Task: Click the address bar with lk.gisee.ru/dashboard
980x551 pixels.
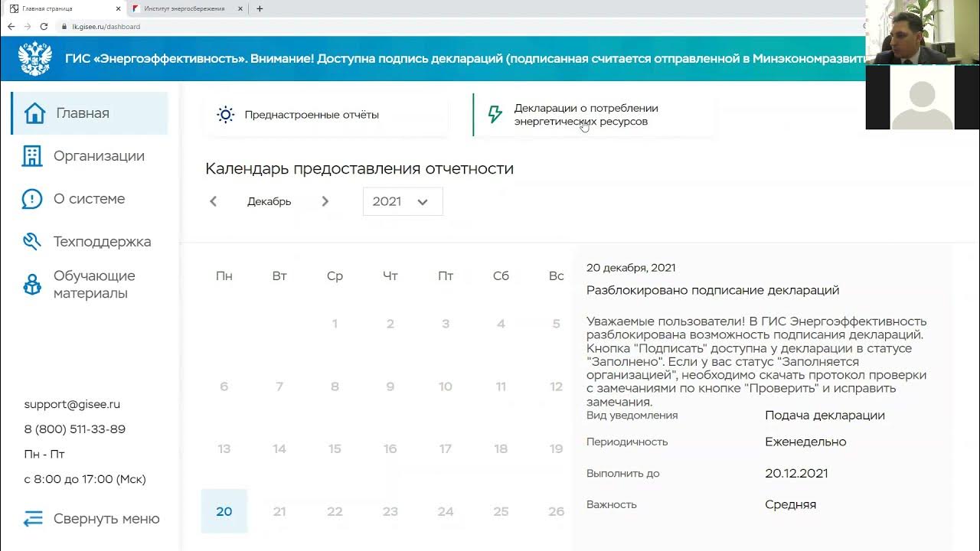Action: (x=459, y=26)
